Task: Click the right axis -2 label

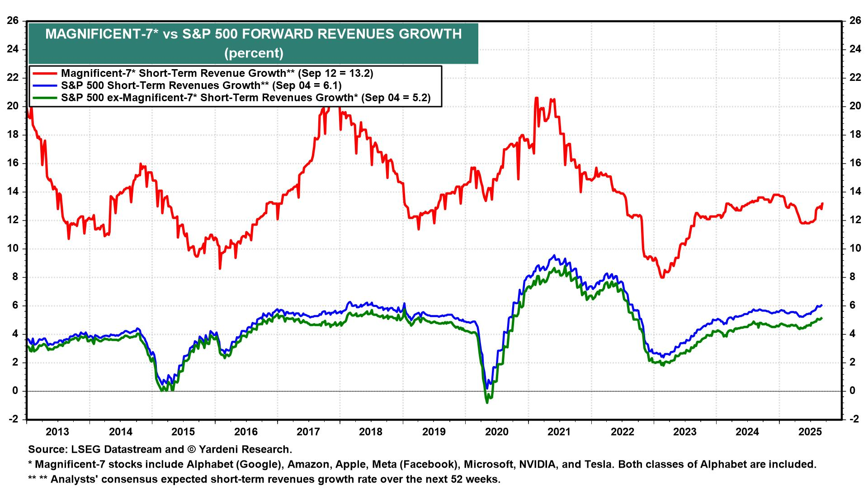Action: [x=854, y=419]
